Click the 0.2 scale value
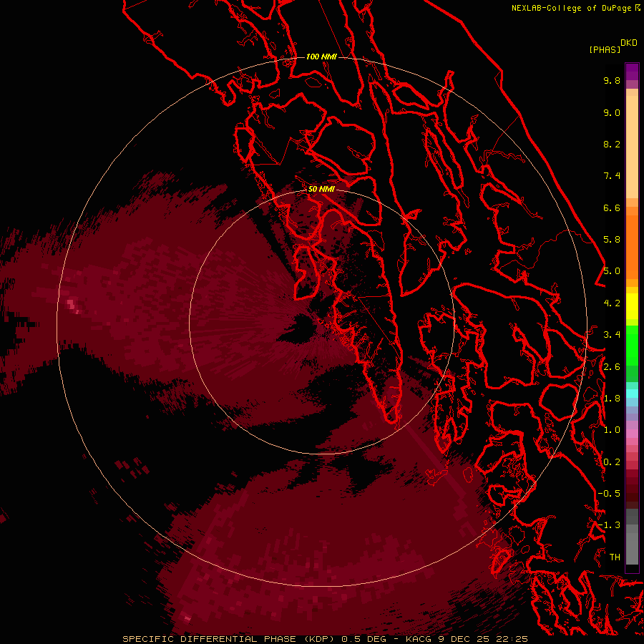 coord(612,462)
